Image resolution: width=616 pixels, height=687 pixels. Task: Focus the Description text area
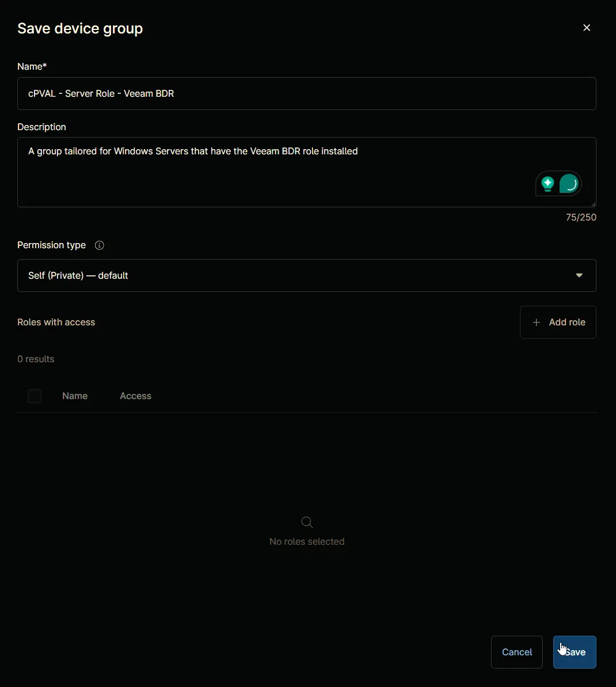[307, 172]
